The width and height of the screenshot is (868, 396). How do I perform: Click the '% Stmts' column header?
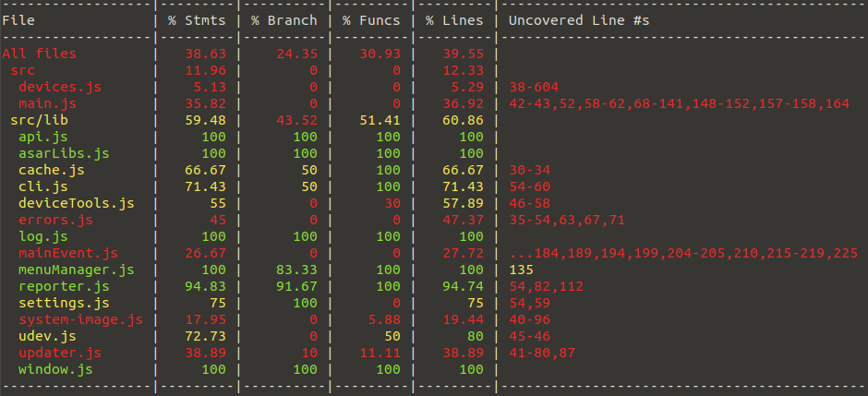pyautogui.click(x=197, y=20)
